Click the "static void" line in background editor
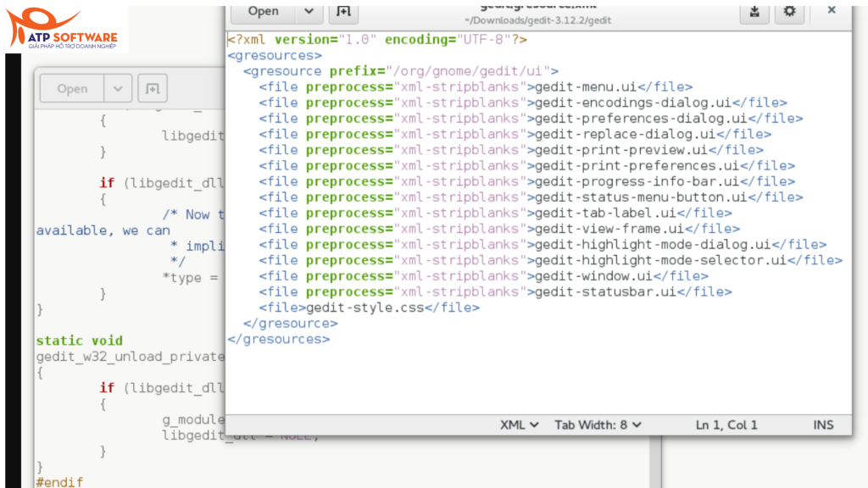Image resolution: width=868 pixels, height=488 pixels. pos(79,341)
